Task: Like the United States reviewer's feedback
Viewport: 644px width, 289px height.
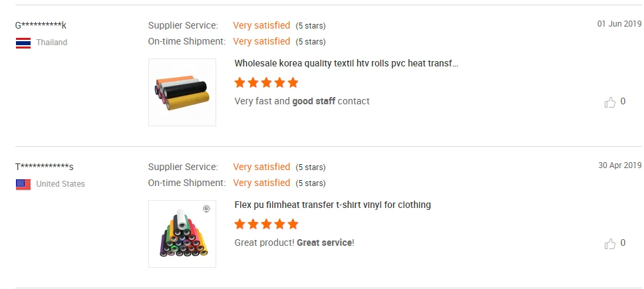Action: (609, 244)
